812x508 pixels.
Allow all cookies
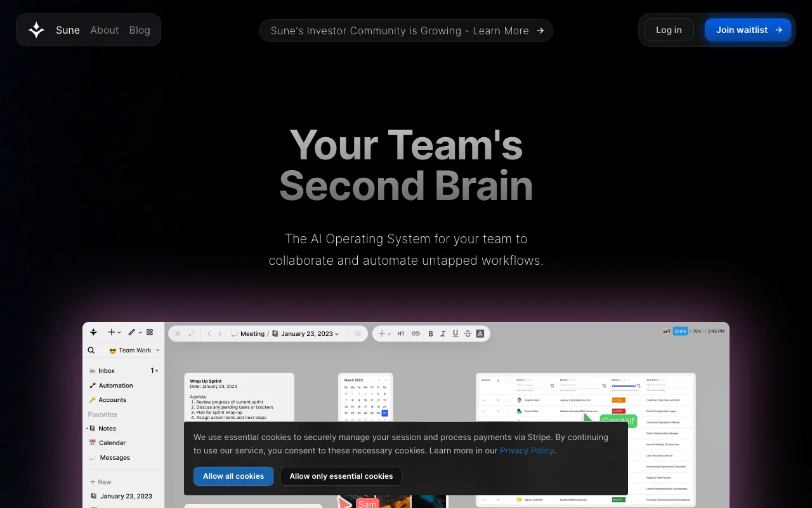[x=233, y=476]
